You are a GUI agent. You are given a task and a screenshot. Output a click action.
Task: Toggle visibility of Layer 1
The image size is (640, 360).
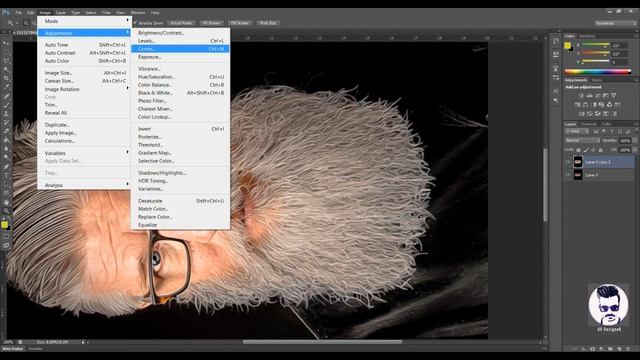[x=568, y=175]
